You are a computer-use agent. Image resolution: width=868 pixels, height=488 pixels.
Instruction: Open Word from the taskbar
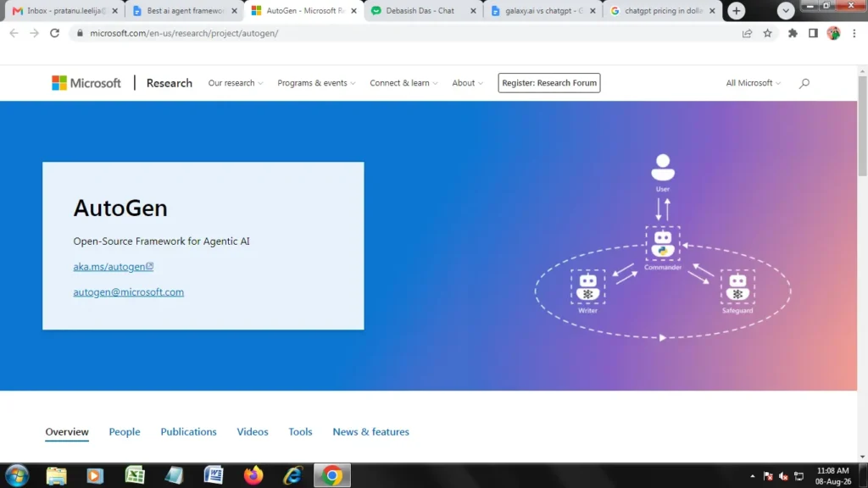click(x=213, y=475)
